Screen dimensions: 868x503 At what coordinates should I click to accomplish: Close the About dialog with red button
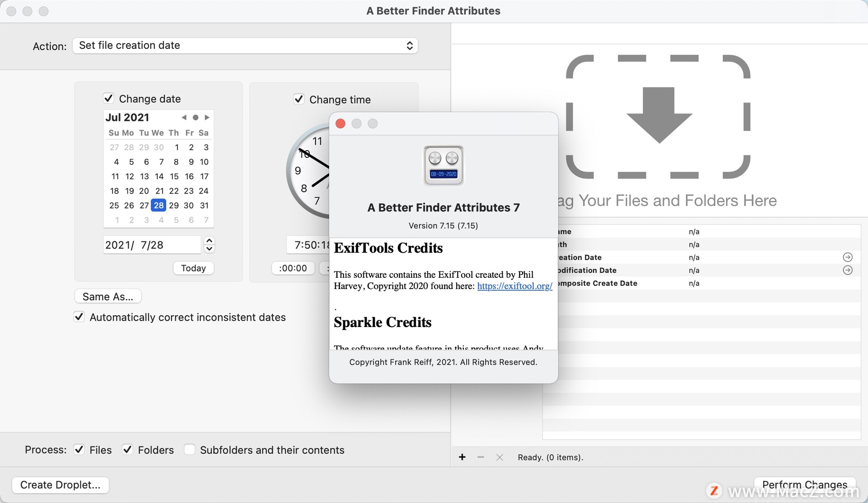point(340,123)
